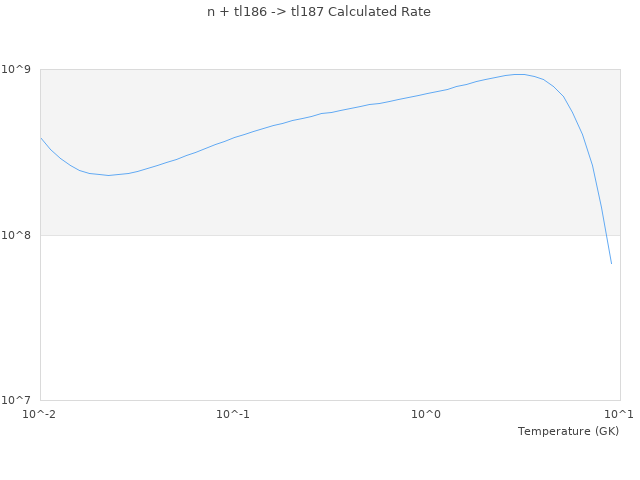The image size is (640, 480).
Task: Click the 10^9 y-axis tick label
Action: pyautogui.click(x=20, y=69)
